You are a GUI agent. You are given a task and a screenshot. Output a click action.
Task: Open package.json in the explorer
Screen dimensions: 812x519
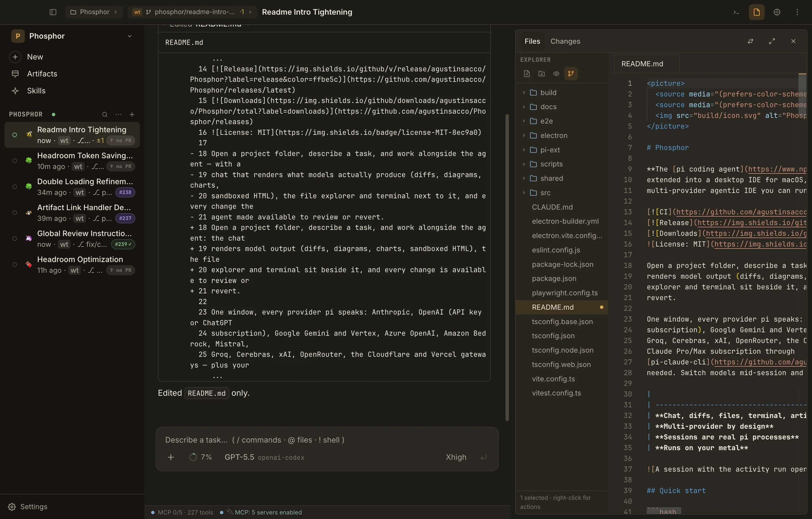tap(561, 278)
